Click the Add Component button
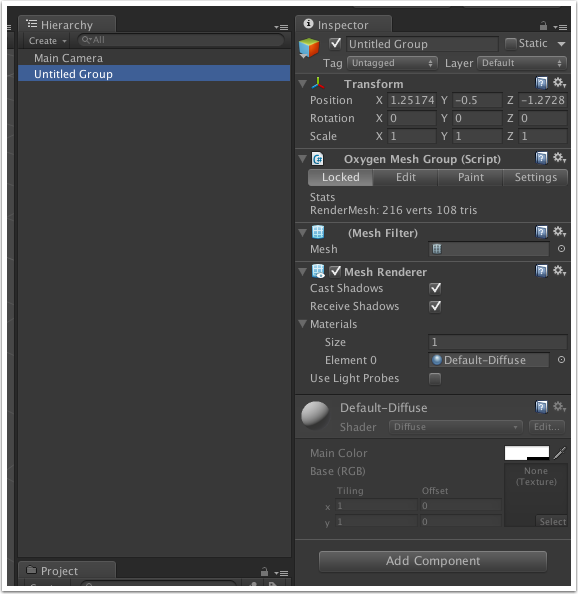 (x=433, y=561)
